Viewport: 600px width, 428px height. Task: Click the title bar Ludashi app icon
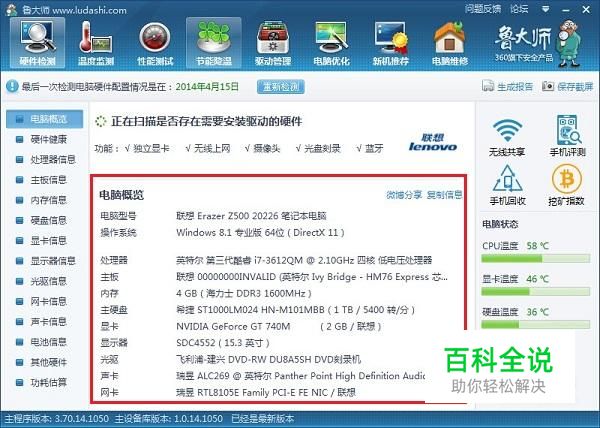point(11,10)
